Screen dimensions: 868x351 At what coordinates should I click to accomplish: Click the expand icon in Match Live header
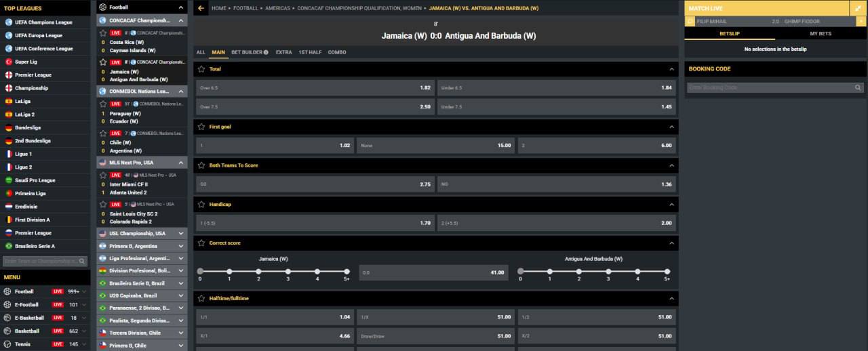coord(859,8)
